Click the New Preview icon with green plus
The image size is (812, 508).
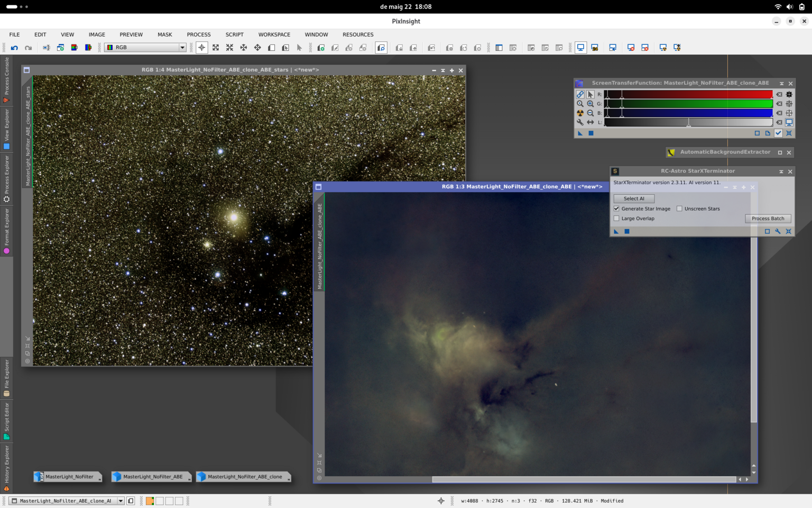321,48
